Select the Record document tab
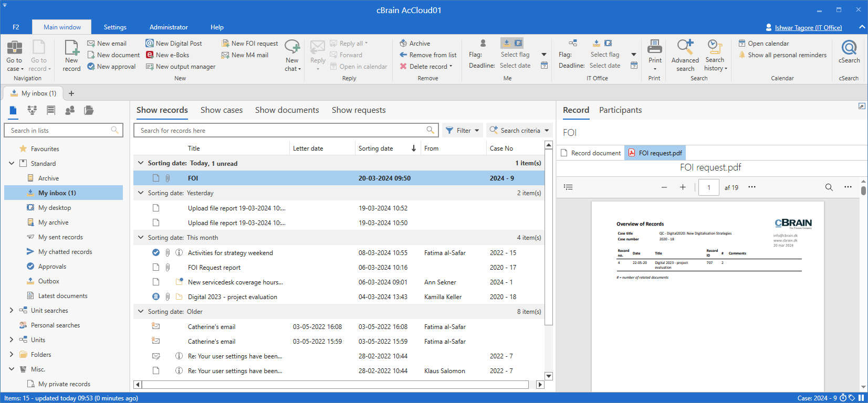868x403 pixels. click(x=591, y=153)
